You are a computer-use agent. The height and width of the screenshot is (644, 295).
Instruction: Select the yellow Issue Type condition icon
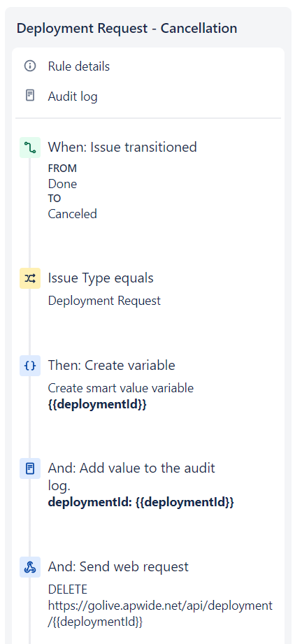coord(30,278)
